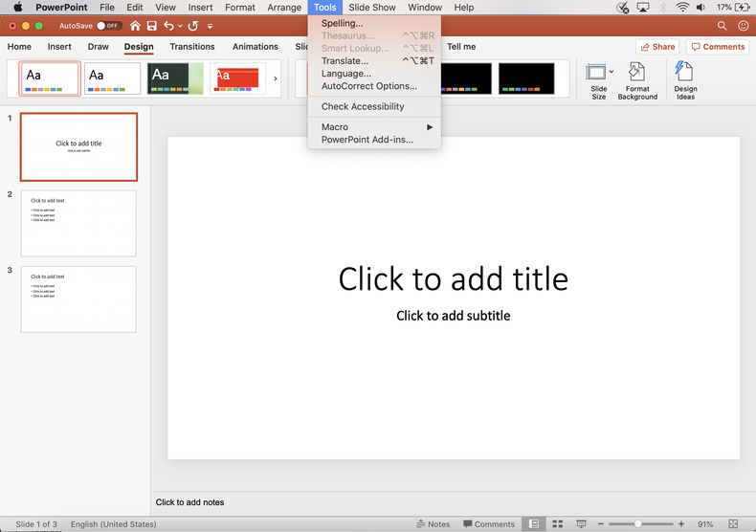Click the Save floppy disk icon
Image resolution: width=756 pixels, height=532 pixels.
[151, 26]
